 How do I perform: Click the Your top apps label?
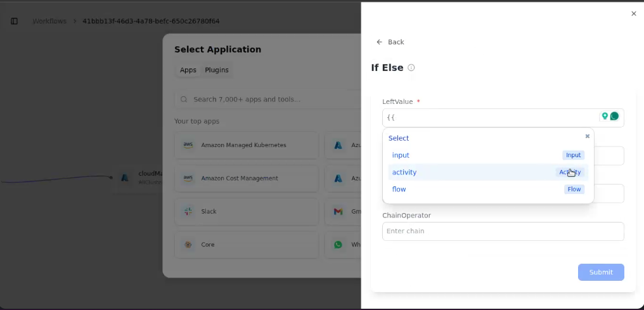pyautogui.click(x=196, y=121)
